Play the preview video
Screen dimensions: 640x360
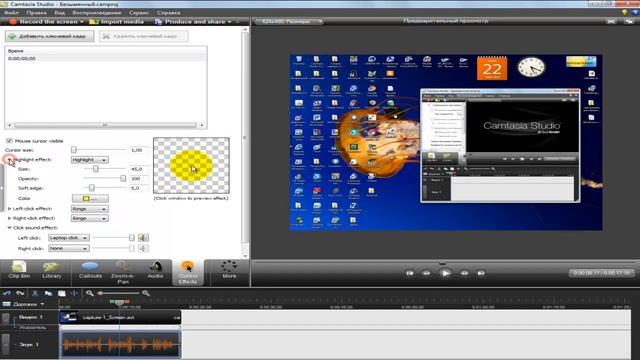tap(445, 273)
